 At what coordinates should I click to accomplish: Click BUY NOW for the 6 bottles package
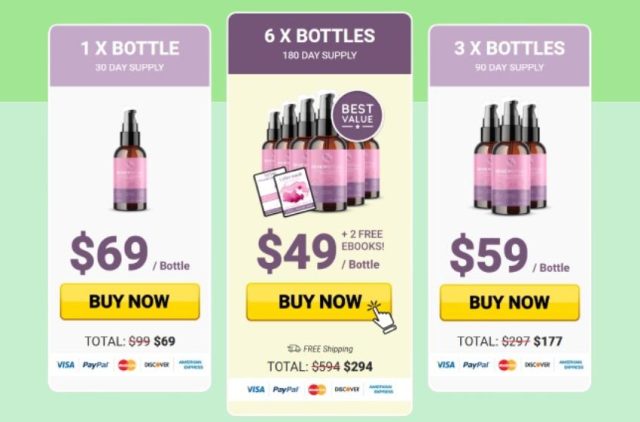(x=319, y=302)
